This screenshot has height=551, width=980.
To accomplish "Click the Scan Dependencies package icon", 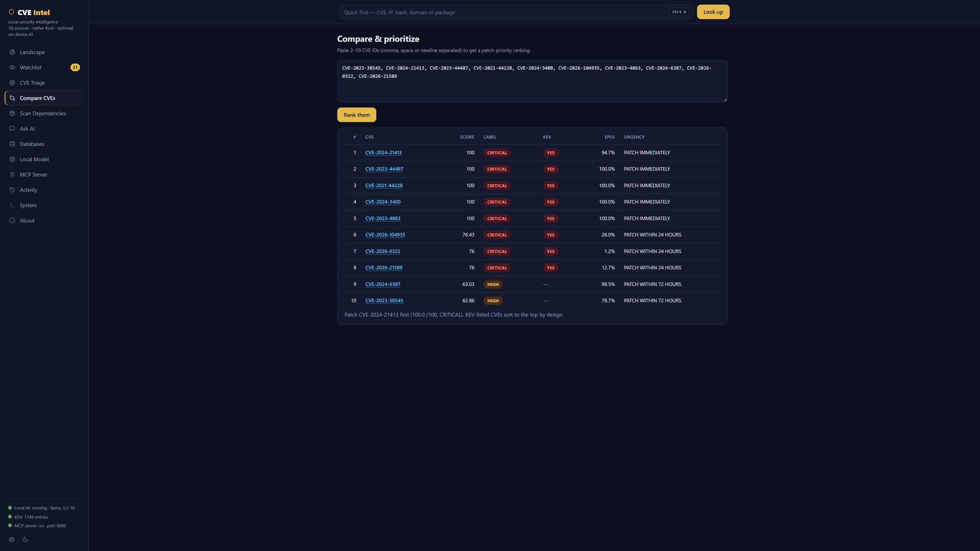I will [x=12, y=113].
